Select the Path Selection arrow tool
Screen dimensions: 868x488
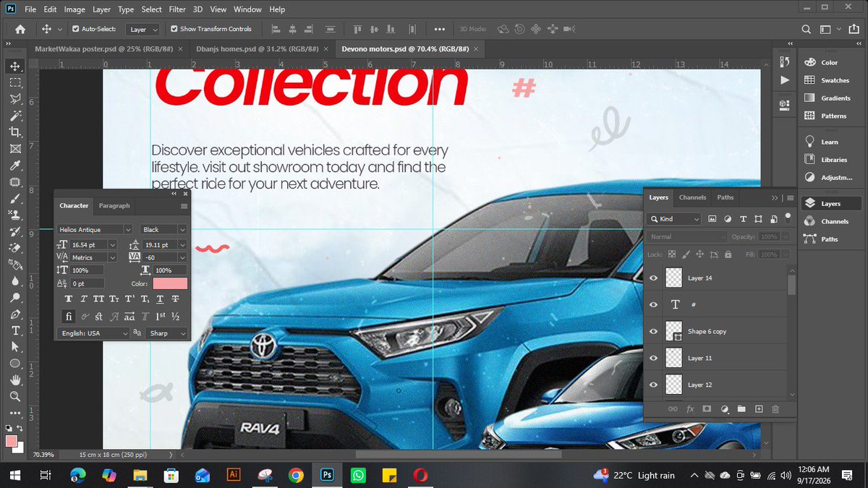click(x=15, y=347)
